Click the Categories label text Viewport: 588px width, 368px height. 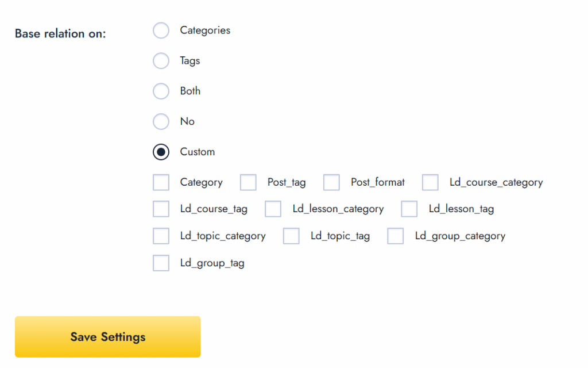click(205, 30)
